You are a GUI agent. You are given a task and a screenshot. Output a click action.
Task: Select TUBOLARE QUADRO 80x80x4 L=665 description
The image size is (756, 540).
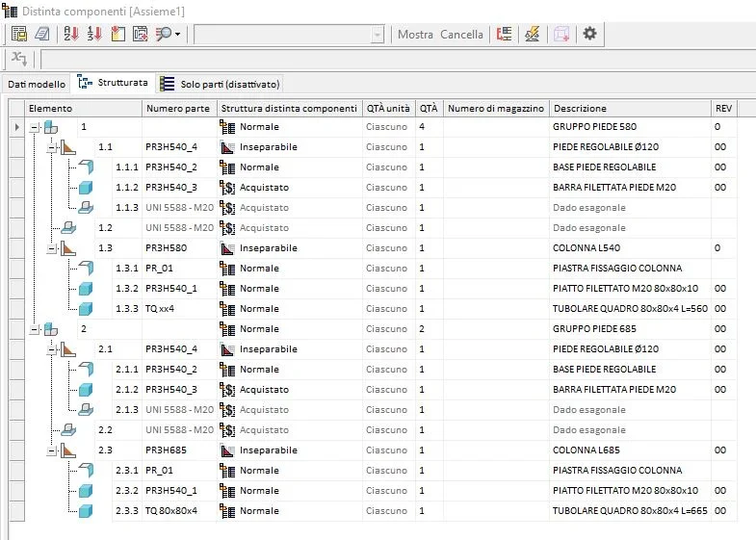click(x=630, y=511)
